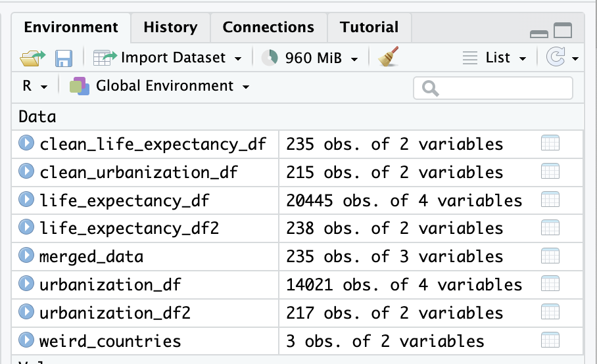Click the save workspace floppy disk icon
Viewport: 597px width, 364px height.
[x=64, y=58]
